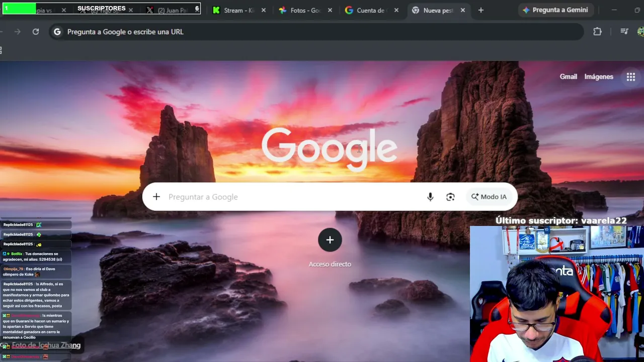Minimize the Chrome window
The image size is (644, 362).
(614, 10)
